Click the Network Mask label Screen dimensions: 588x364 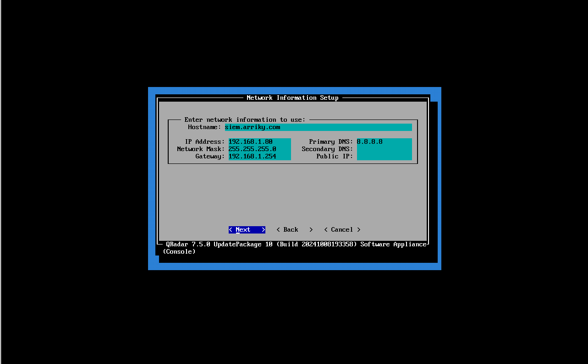coord(201,149)
